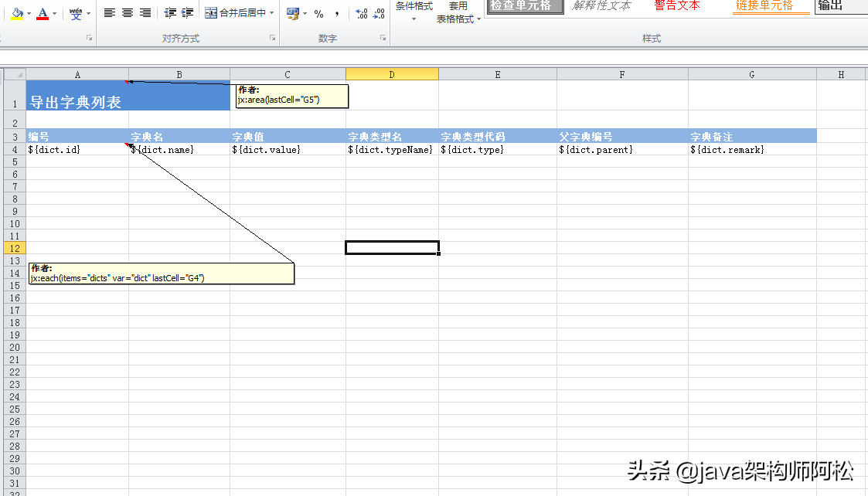Select the 导出字典列表 title cell
This screenshot has height=496, width=868.
click(x=128, y=95)
